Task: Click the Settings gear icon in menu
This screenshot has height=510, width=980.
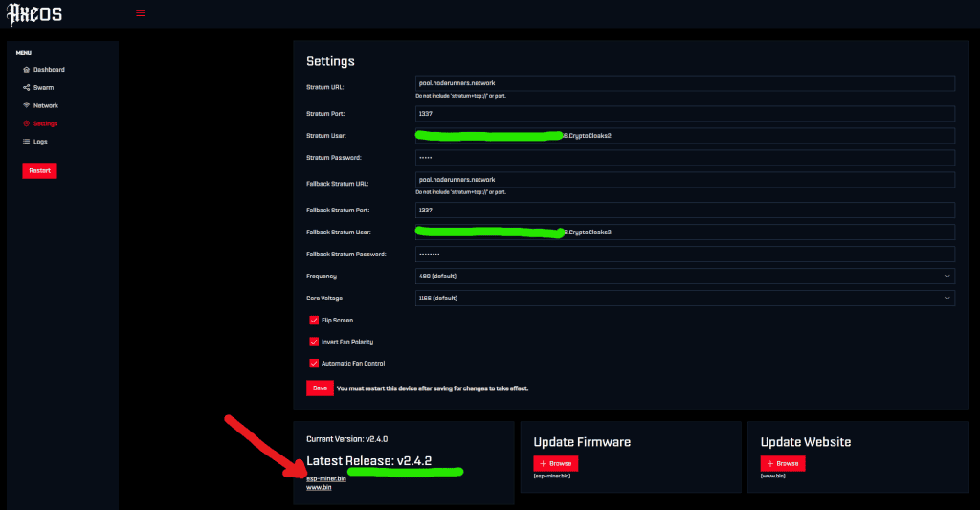Action: pyautogui.click(x=26, y=123)
